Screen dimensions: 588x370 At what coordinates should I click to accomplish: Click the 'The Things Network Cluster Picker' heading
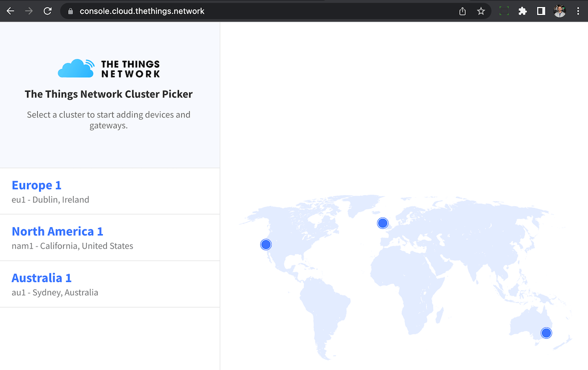(x=109, y=94)
